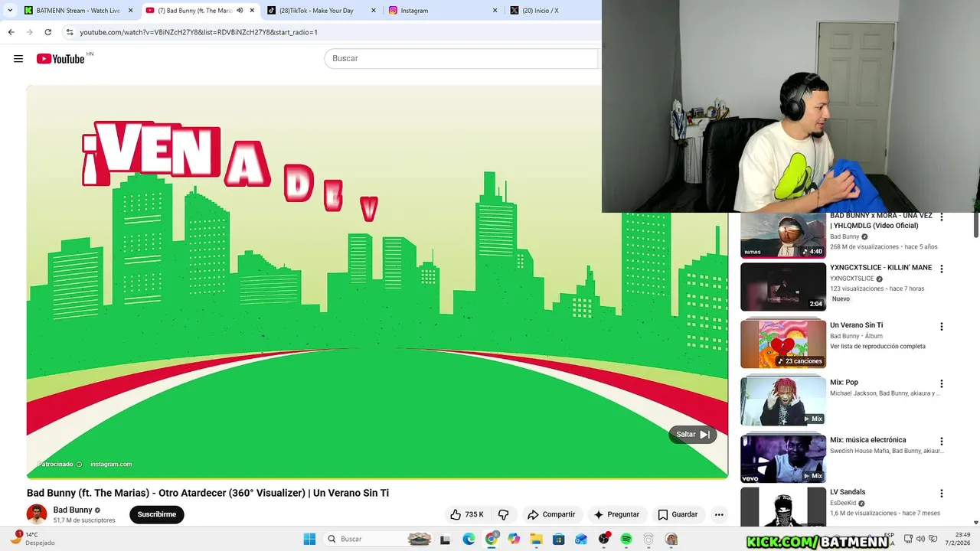The width and height of the screenshot is (980, 551).
Task: Go to the YouTube home logo
Action: click(60, 59)
